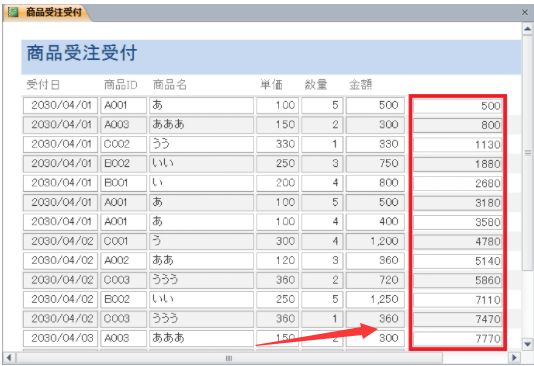This screenshot has width=534, height=366.
Task: Click the 商品受注受付 form header title
Action: [x=82, y=53]
